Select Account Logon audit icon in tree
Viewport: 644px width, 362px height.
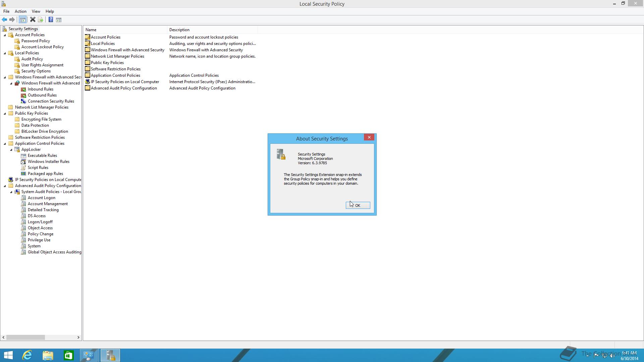[23, 198]
